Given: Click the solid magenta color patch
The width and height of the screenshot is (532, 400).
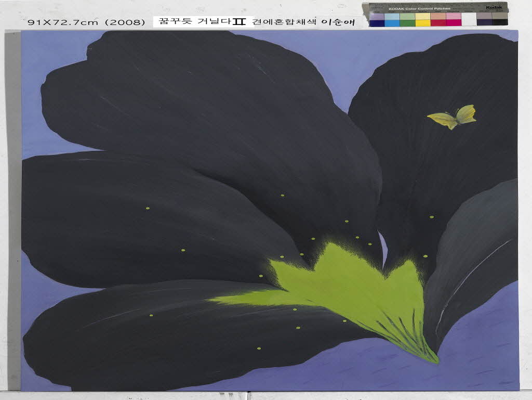Looking at the screenshot, I should pos(454,23).
